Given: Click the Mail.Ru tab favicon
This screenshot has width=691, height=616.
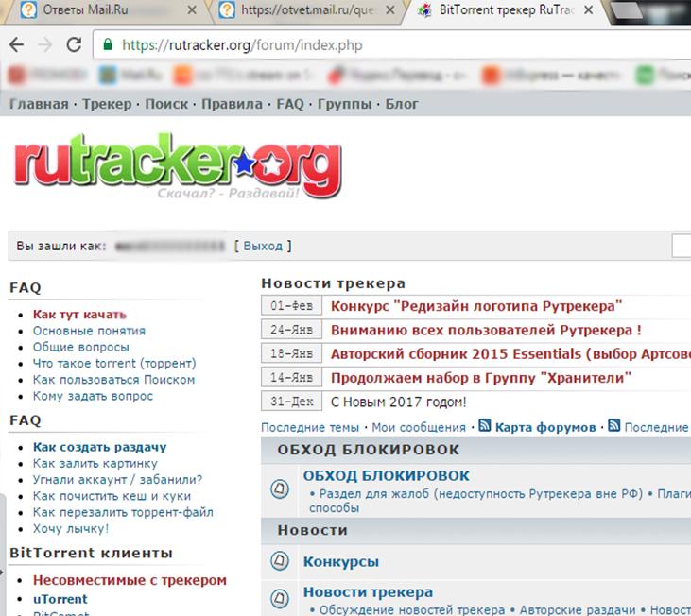Looking at the screenshot, I should point(28,9).
